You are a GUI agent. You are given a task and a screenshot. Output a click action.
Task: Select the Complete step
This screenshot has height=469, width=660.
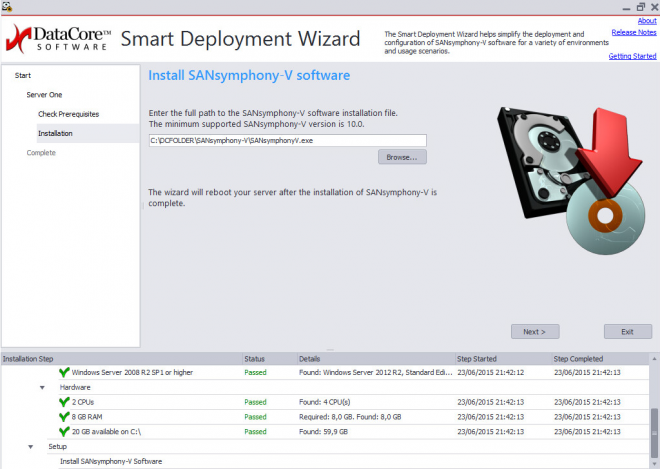tap(41, 153)
